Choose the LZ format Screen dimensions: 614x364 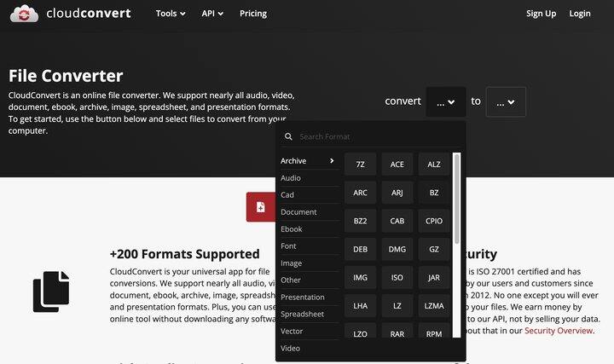coord(397,306)
